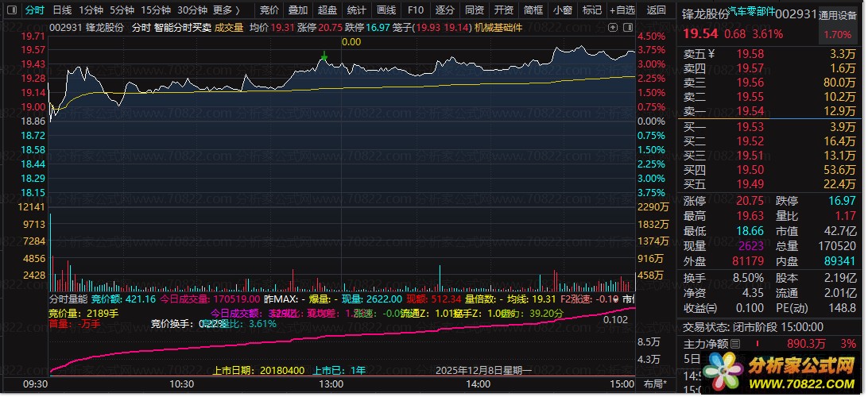Click the 锋龙股份 title in quote panel
The image size is (868, 397).
[706, 15]
